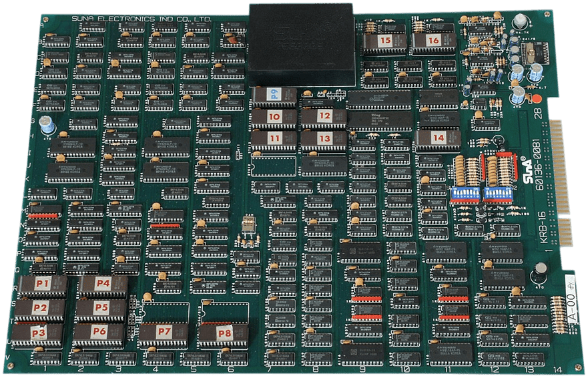Select the P2 ROM chip
This screenshot has height=376, width=588.
pyautogui.click(x=41, y=309)
